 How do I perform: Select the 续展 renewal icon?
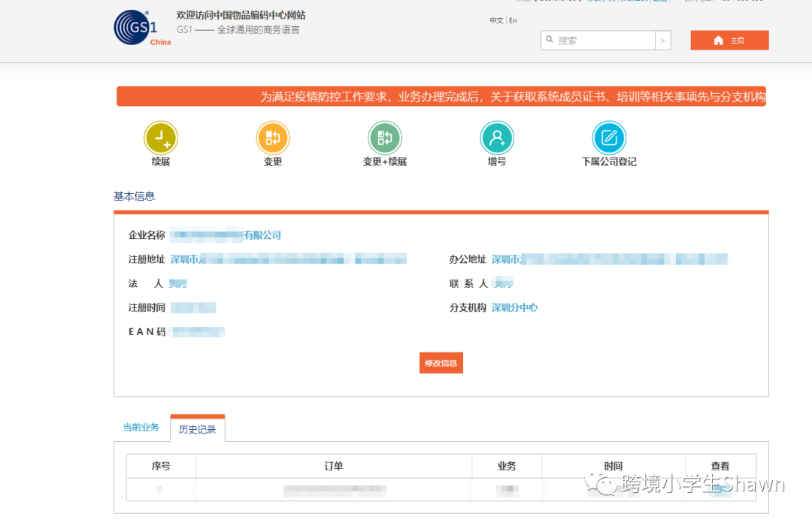click(161, 137)
